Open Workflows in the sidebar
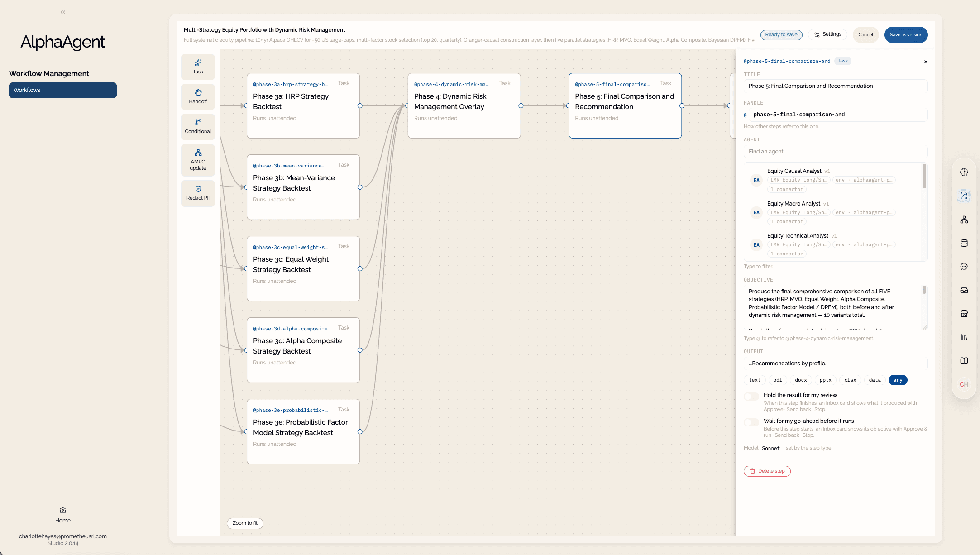 coord(63,90)
